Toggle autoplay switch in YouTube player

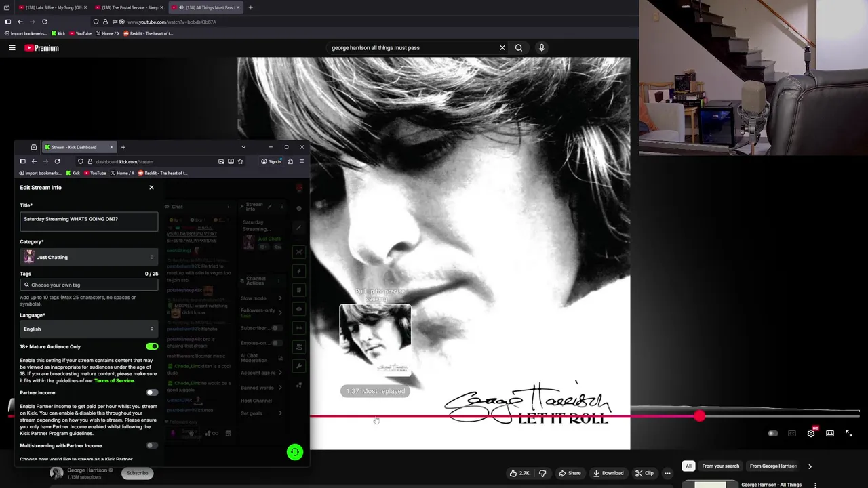[772, 433]
